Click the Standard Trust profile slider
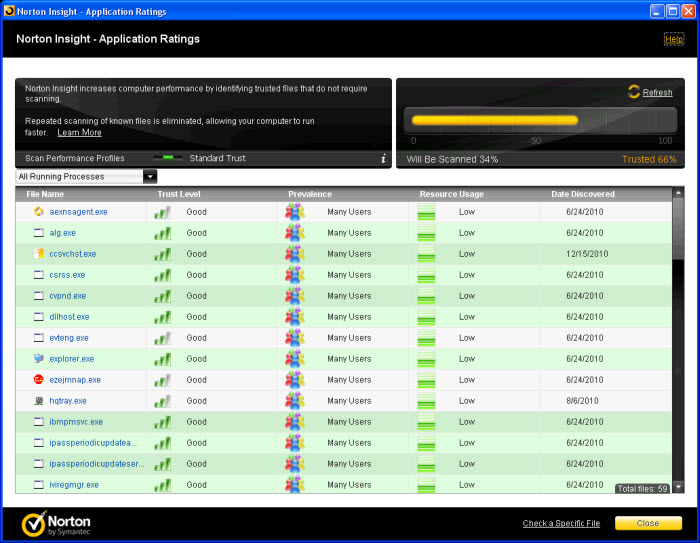700x543 pixels. pyautogui.click(x=167, y=158)
